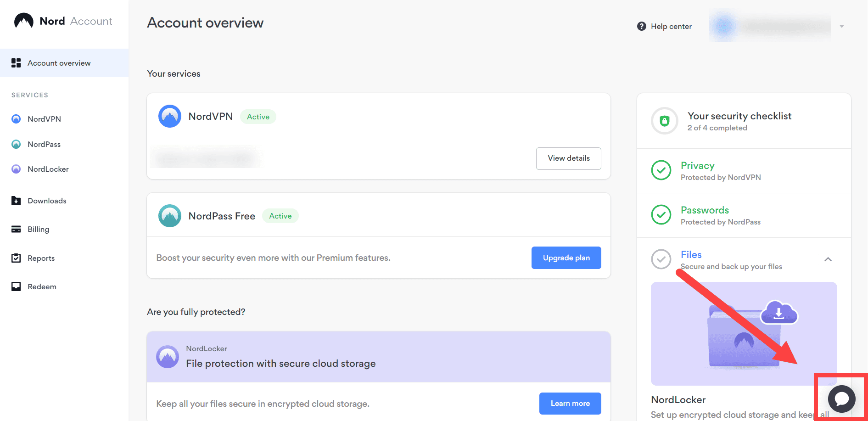Image resolution: width=868 pixels, height=421 pixels.
Task: Click the security checklist shield icon
Action: point(665,121)
